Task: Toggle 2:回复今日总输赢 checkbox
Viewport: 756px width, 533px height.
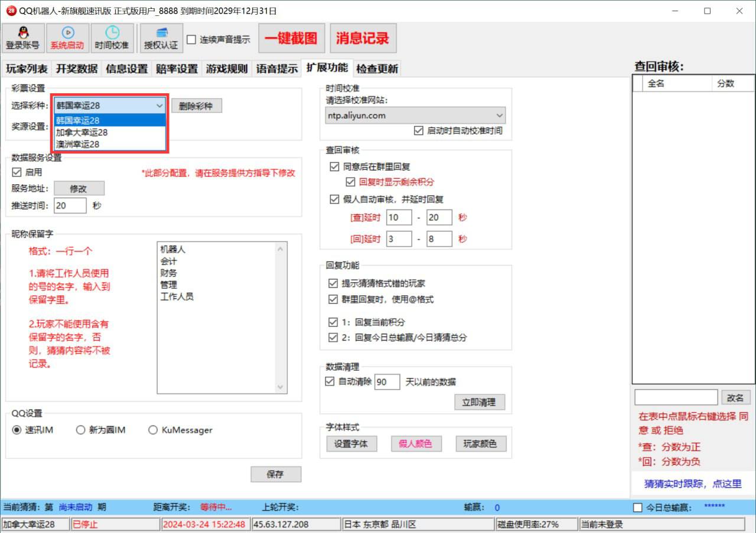Action: [x=333, y=338]
